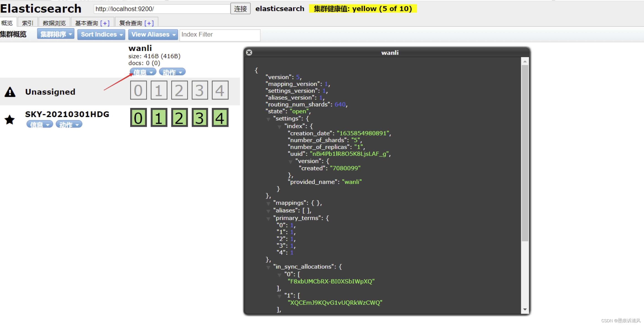Screen dimensions: 644x325
Task: Collapse the nested "version" JSON node
Action: [291, 162]
